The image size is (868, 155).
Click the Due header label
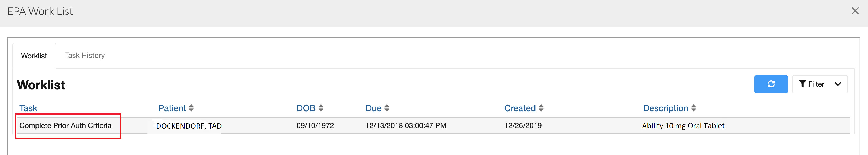click(x=373, y=108)
